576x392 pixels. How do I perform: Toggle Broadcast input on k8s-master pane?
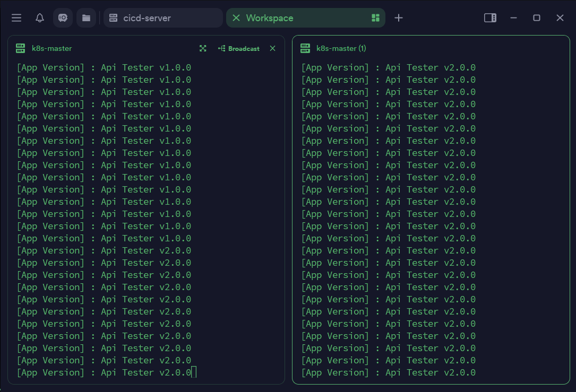(239, 48)
